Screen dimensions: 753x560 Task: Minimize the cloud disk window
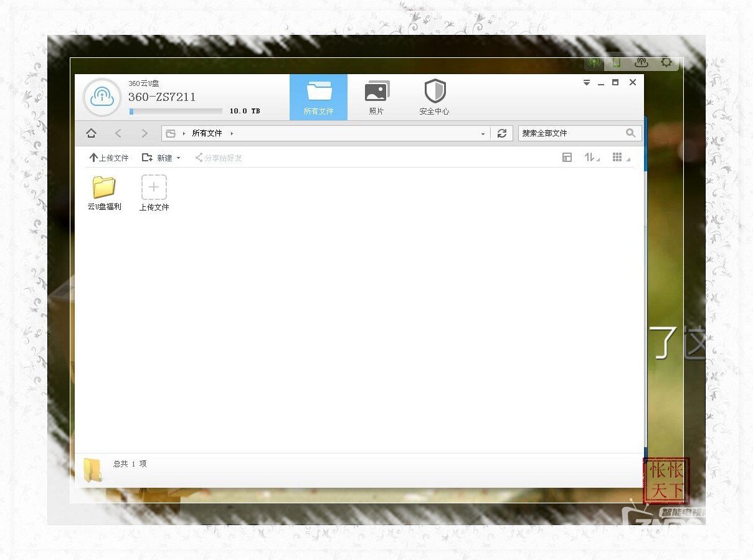(601, 83)
